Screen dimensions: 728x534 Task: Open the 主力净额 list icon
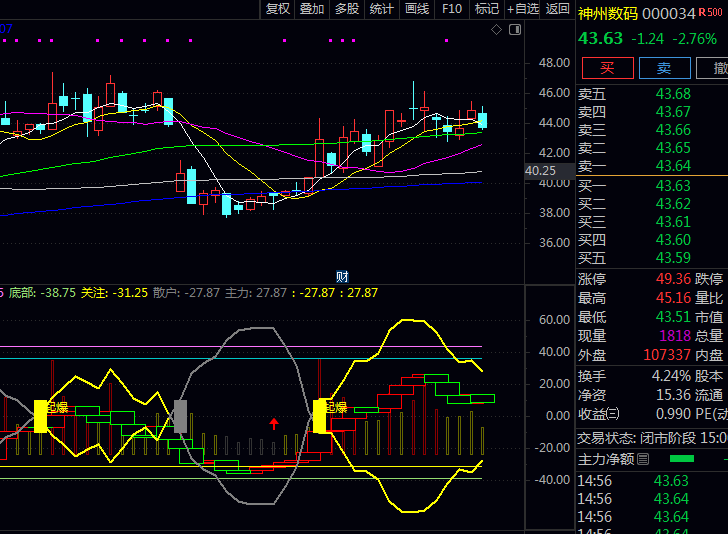point(643,459)
